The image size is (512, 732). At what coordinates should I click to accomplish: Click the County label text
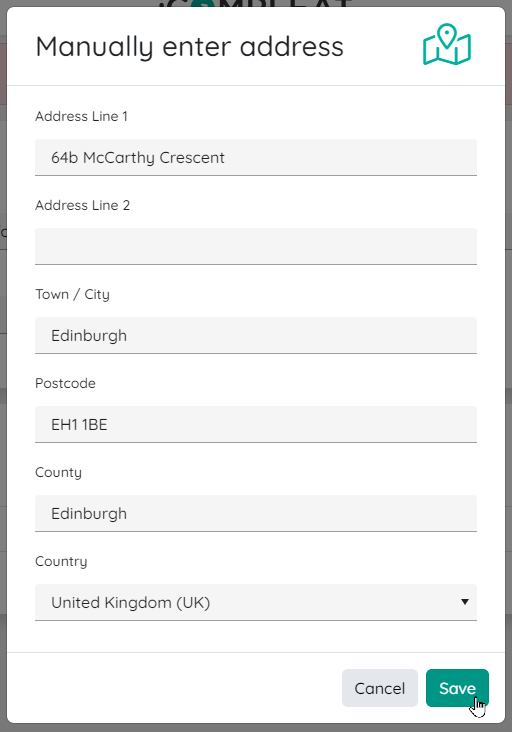(58, 472)
